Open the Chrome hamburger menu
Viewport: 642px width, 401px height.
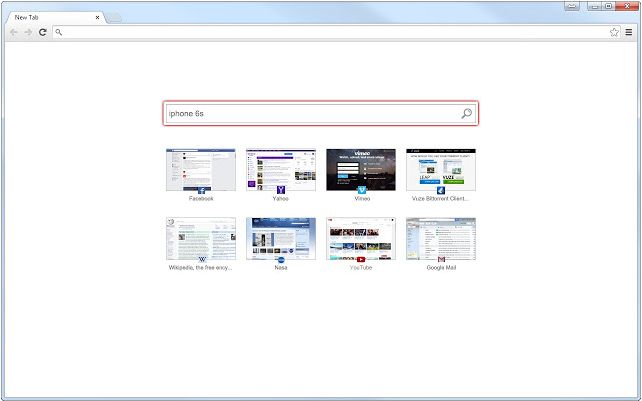(x=629, y=32)
